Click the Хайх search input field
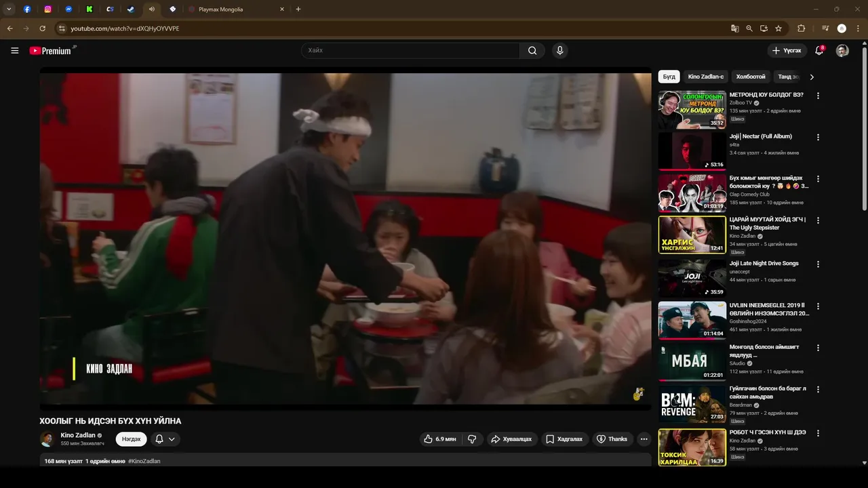The image size is (868, 488). point(410,50)
